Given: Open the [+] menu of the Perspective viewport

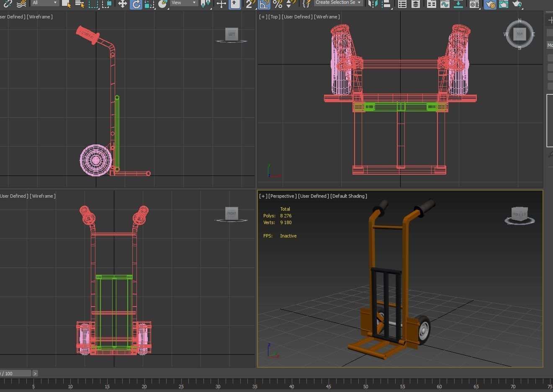Looking at the screenshot, I should 263,196.
